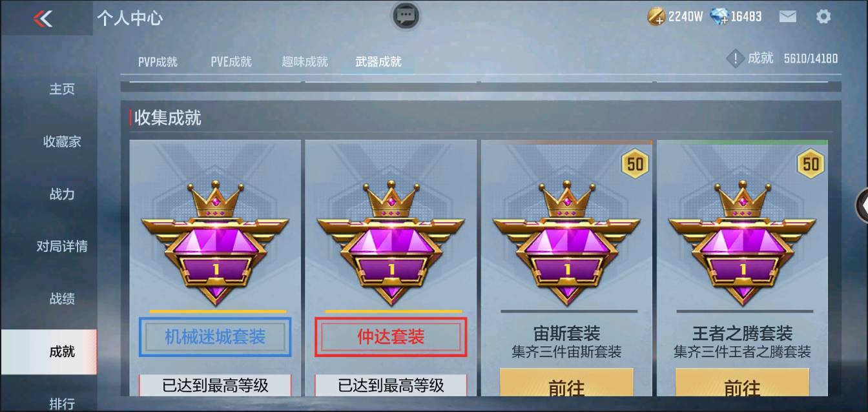Click the gold 50 badge on 宙斯套装
The width and height of the screenshot is (868, 412).
635,164
